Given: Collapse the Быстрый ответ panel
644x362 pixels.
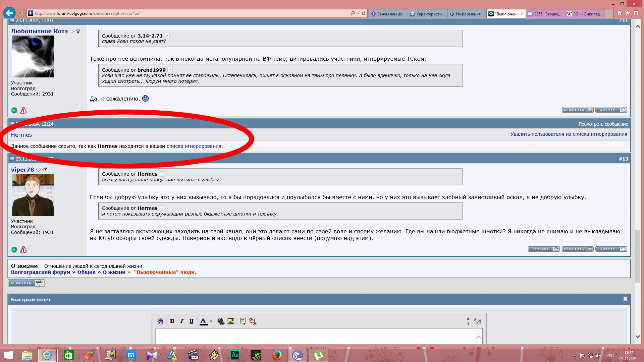Looking at the screenshot, I should pyautogui.click(x=625, y=299).
